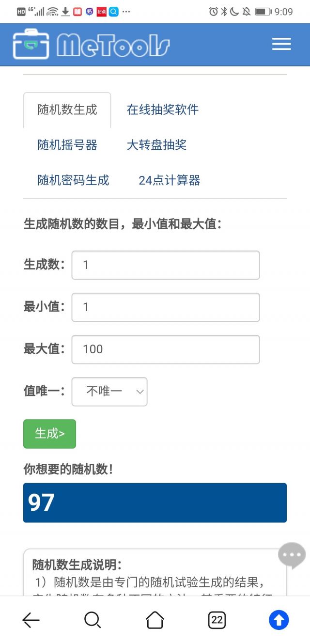Open the 在线抽奖软件 tab
The width and height of the screenshot is (310, 644).
pyautogui.click(x=163, y=110)
